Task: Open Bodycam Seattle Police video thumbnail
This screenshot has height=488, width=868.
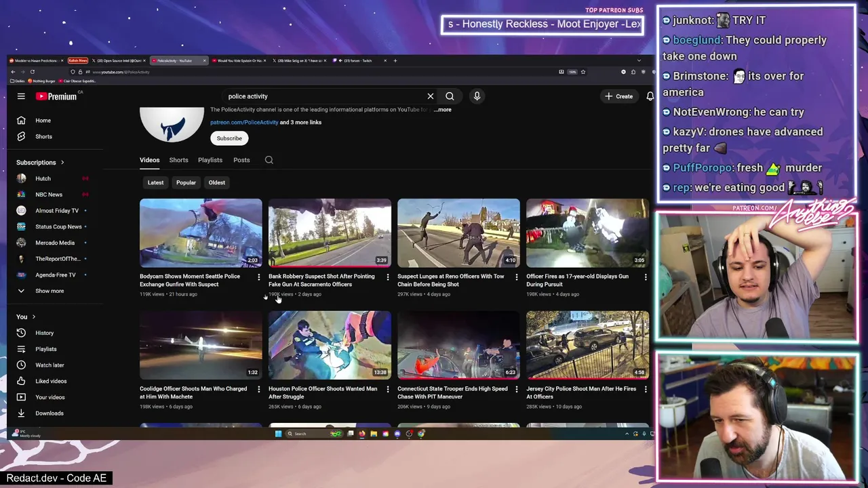Action: (201, 233)
